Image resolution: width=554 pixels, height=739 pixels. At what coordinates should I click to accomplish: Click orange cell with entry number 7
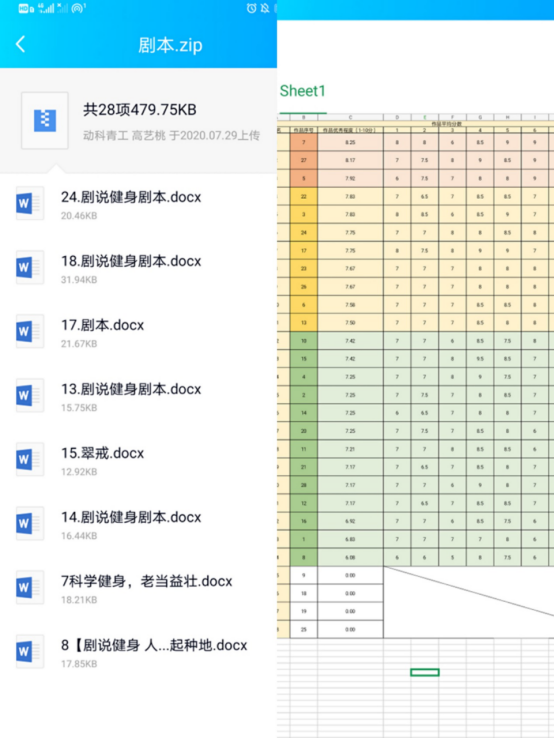click(304, 142)
